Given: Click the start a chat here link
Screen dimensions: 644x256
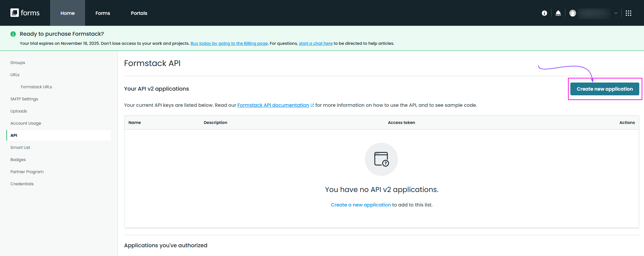Looking at the screenshot, I should click(315, 43).
